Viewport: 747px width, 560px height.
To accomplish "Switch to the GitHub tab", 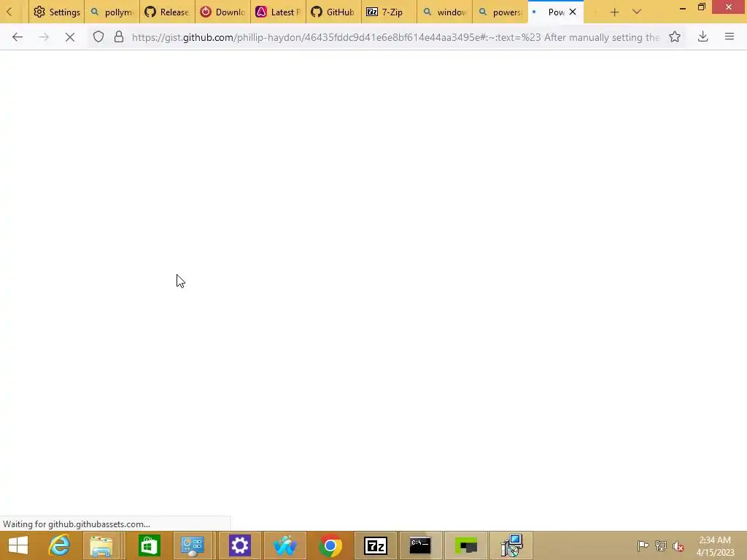I will pos(333,12).
